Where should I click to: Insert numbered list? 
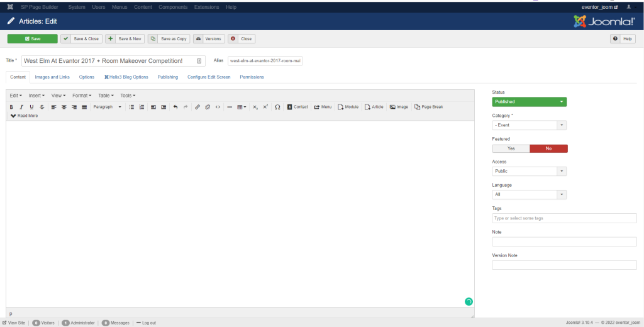pyautogui.click(x=142, y=107)
